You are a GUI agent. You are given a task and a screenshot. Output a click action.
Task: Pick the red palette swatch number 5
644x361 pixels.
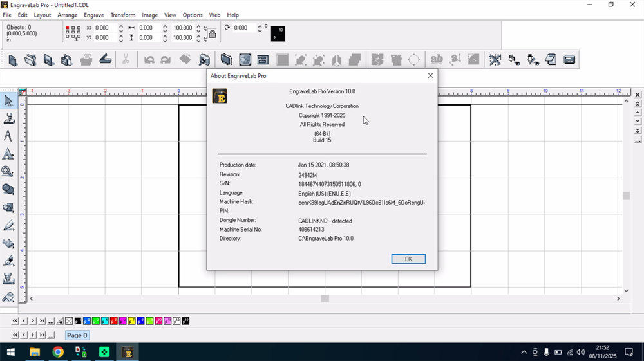[x=114, y=321]
